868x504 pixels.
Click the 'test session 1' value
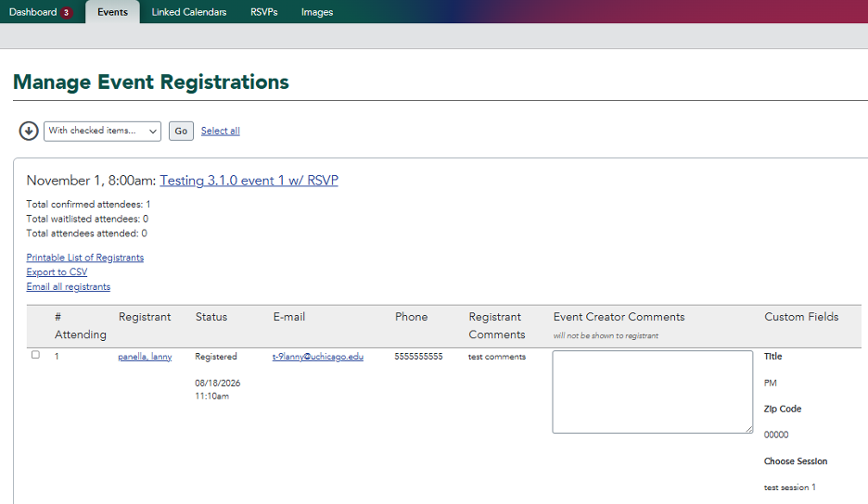[790, 487]
